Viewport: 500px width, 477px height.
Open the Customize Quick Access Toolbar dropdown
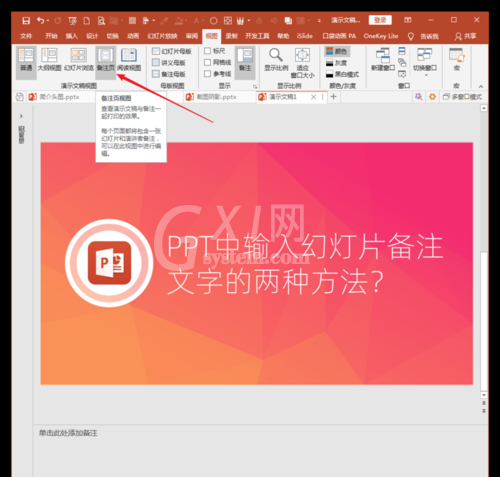pos(319,21)
